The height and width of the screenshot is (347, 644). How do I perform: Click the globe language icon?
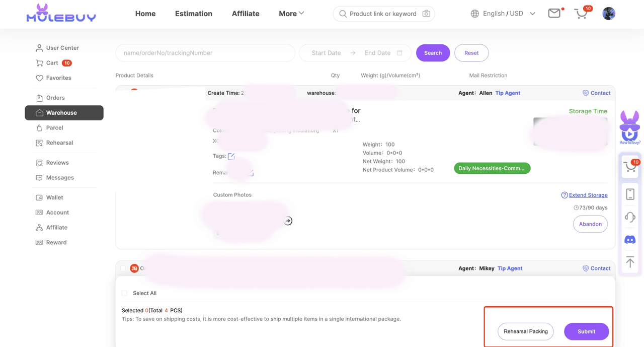point(474,14)
